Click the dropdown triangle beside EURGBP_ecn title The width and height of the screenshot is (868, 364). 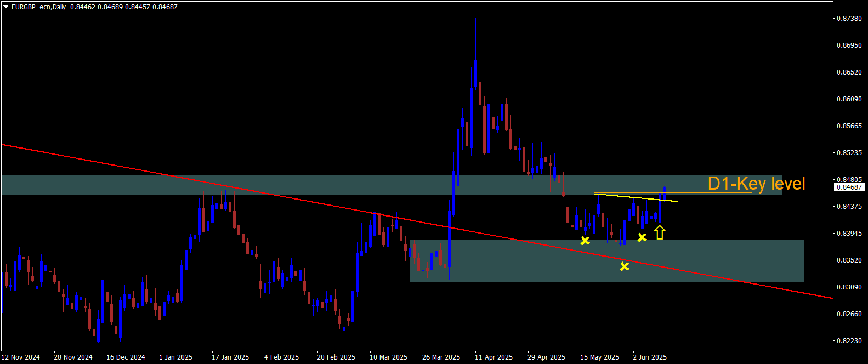click(x=5, y=7)
